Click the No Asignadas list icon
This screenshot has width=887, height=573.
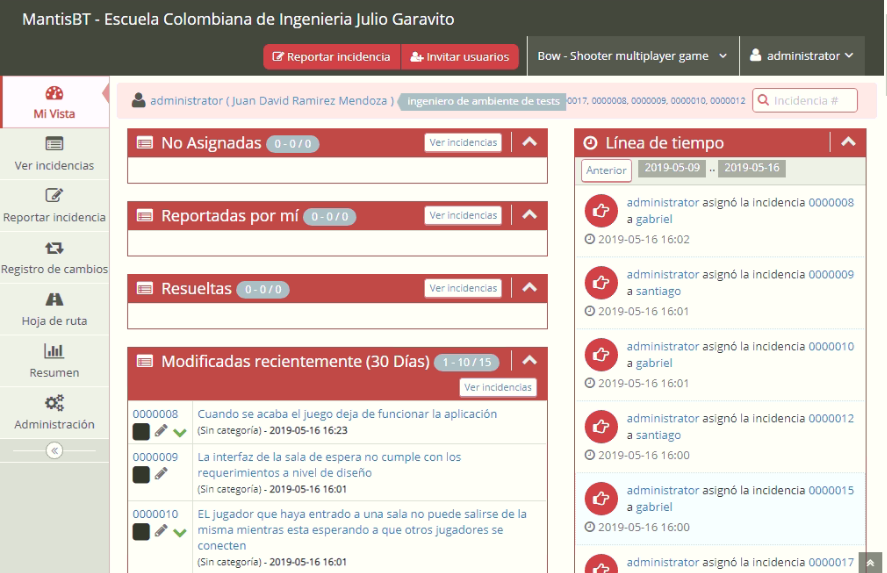(x=145, y=143)
